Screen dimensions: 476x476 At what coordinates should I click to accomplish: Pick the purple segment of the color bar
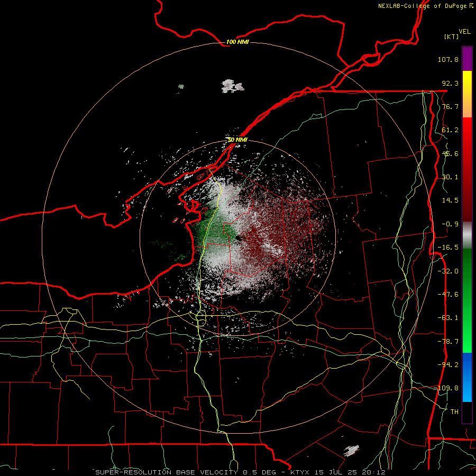click(467, 59)
